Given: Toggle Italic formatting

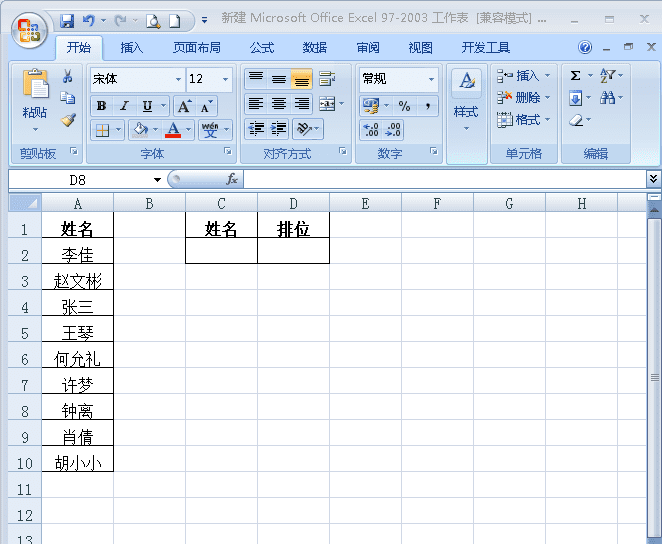Looking at the screenshot, I should click(124, 106).
